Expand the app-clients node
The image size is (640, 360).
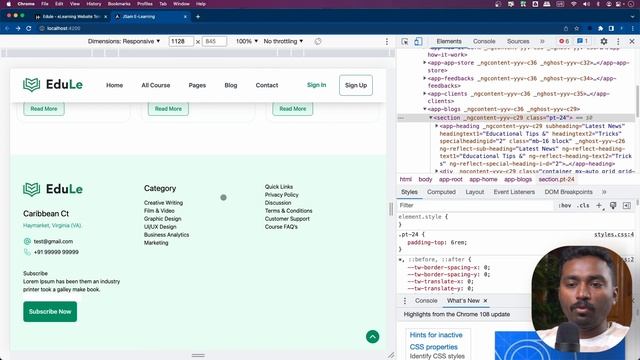[425, 93]
